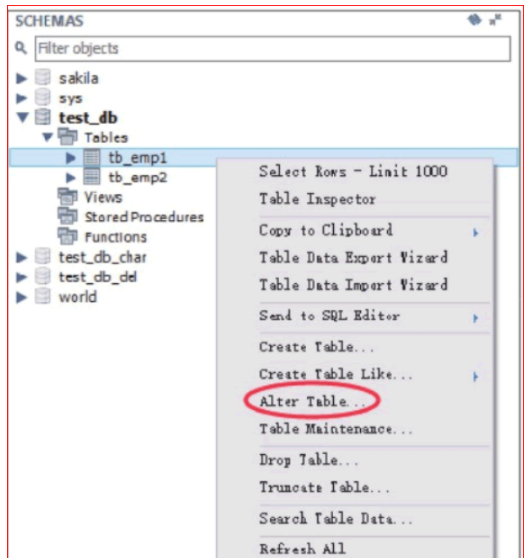Select the world schema name

click(x=78, y=297)
